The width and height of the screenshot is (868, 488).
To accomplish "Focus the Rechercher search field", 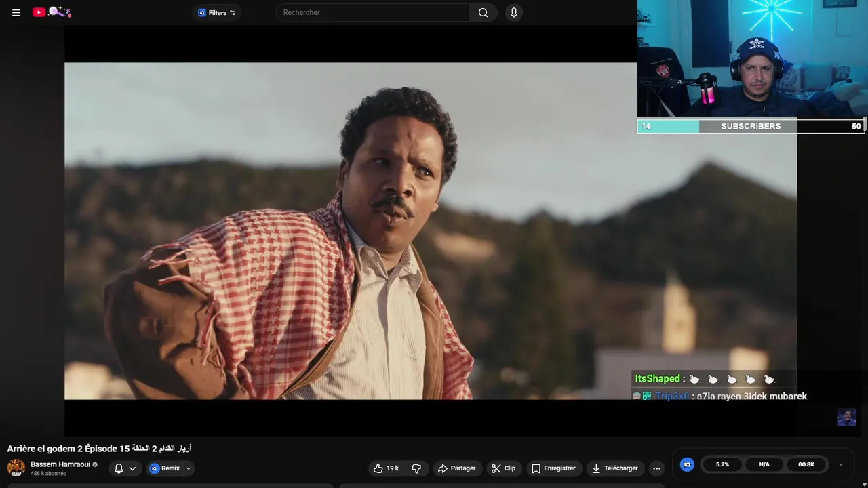I will 372,12.
